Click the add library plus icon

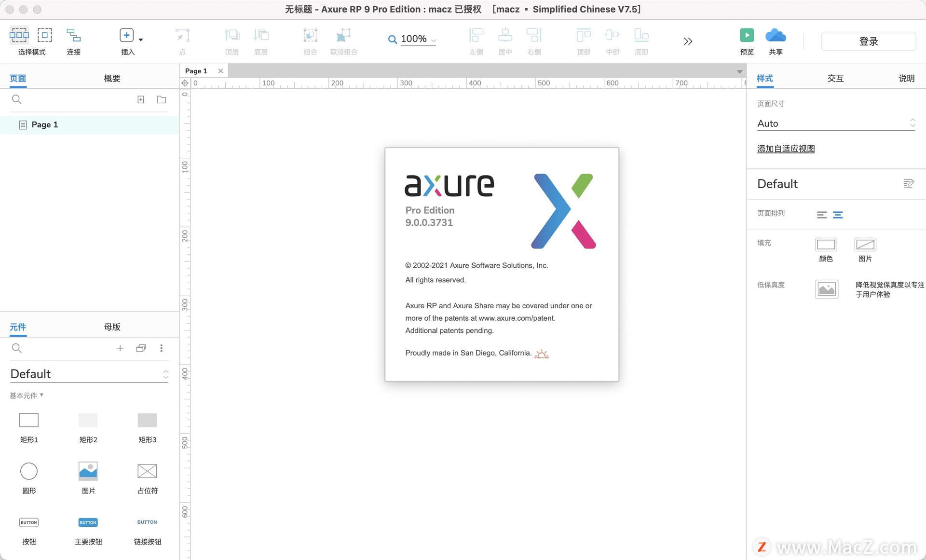pyautogui.click(x=120, y=348)
